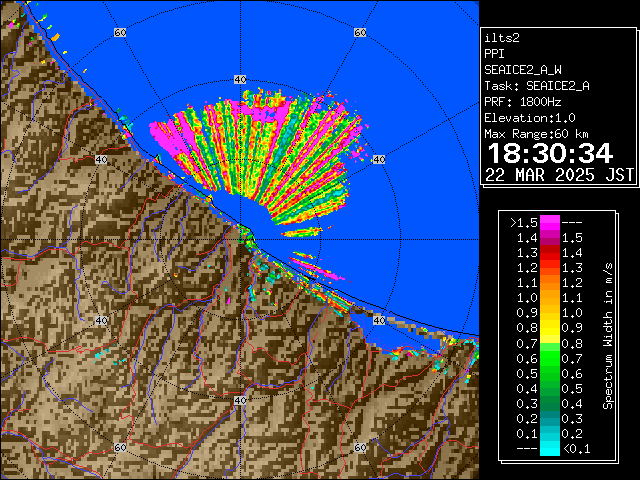
Task: Click the ">1.5" legend label
Action: (524, 223)
